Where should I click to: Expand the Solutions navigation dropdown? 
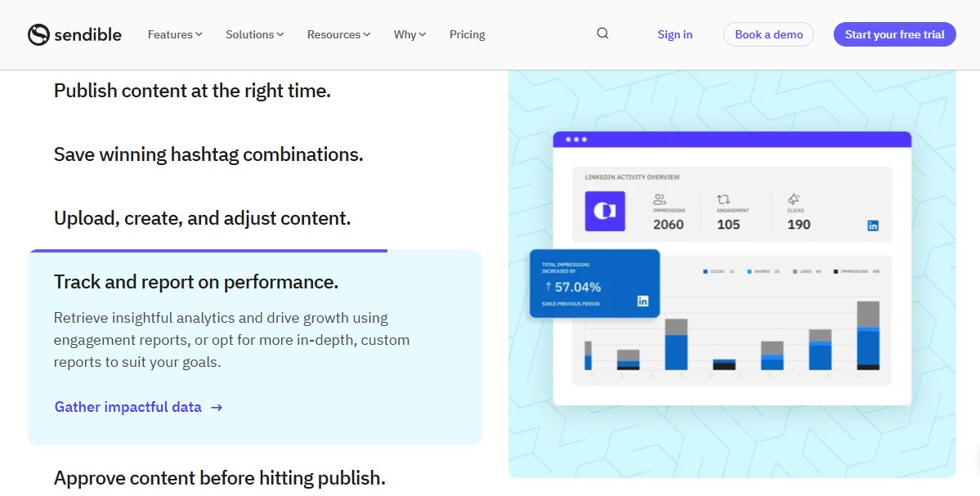[253, 34]
